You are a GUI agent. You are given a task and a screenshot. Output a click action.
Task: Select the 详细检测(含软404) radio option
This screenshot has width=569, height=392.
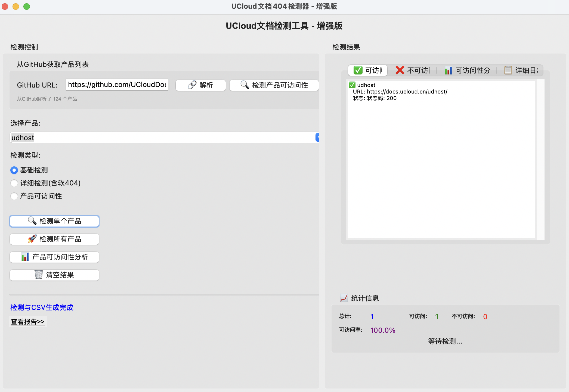pyautogui.click(x=14, y=183)
